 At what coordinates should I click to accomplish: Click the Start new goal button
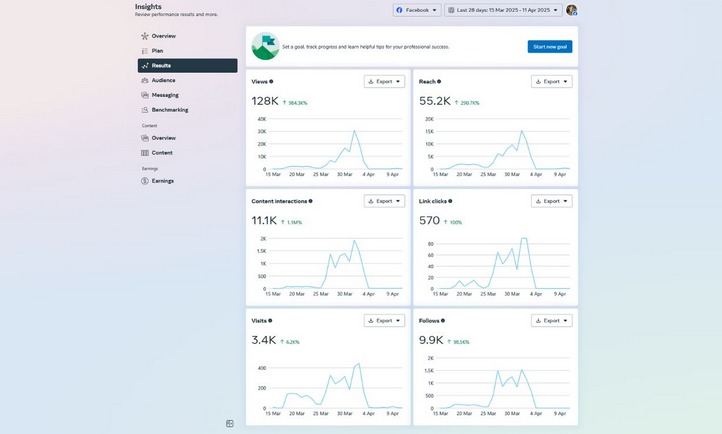549,47
